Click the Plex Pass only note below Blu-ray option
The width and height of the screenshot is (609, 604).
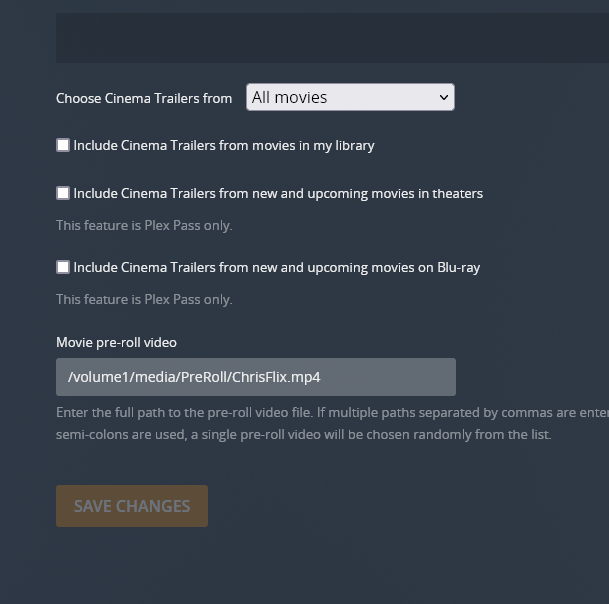point(144,299)
